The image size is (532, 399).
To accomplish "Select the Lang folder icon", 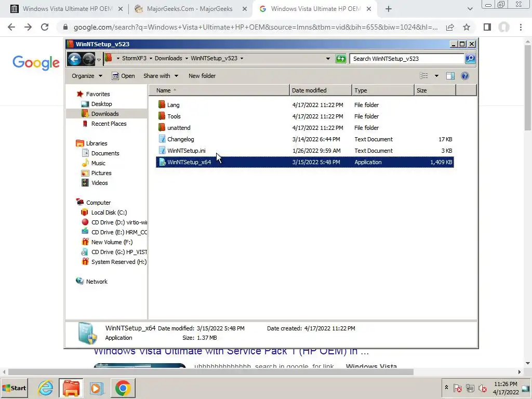I will (x=162, y=105).
